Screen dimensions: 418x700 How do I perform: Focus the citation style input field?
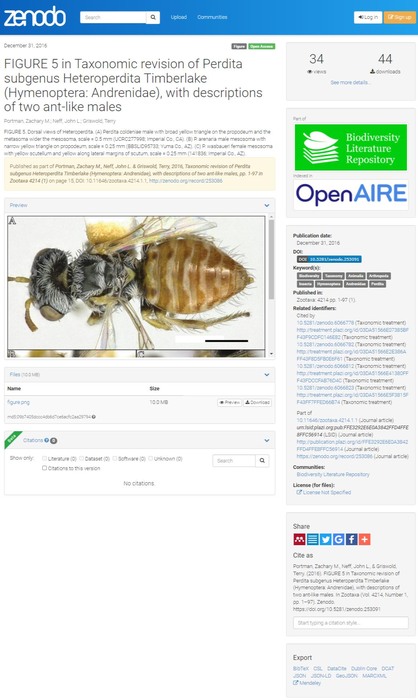351,623
